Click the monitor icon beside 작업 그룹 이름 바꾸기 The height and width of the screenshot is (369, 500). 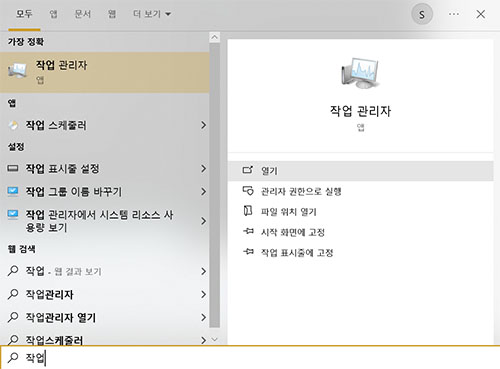(13, 191)
